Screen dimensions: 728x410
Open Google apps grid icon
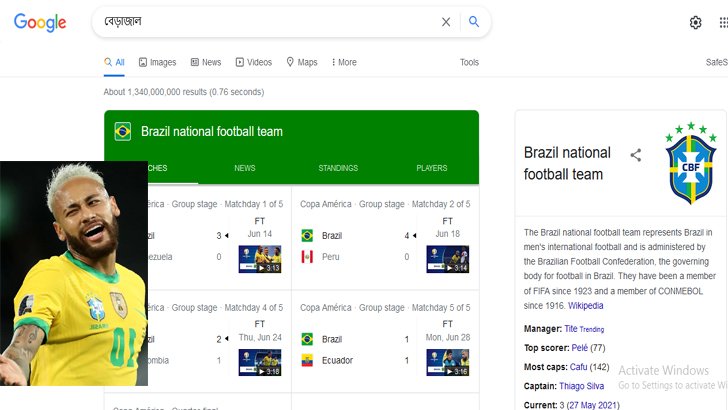coord(723,22)
